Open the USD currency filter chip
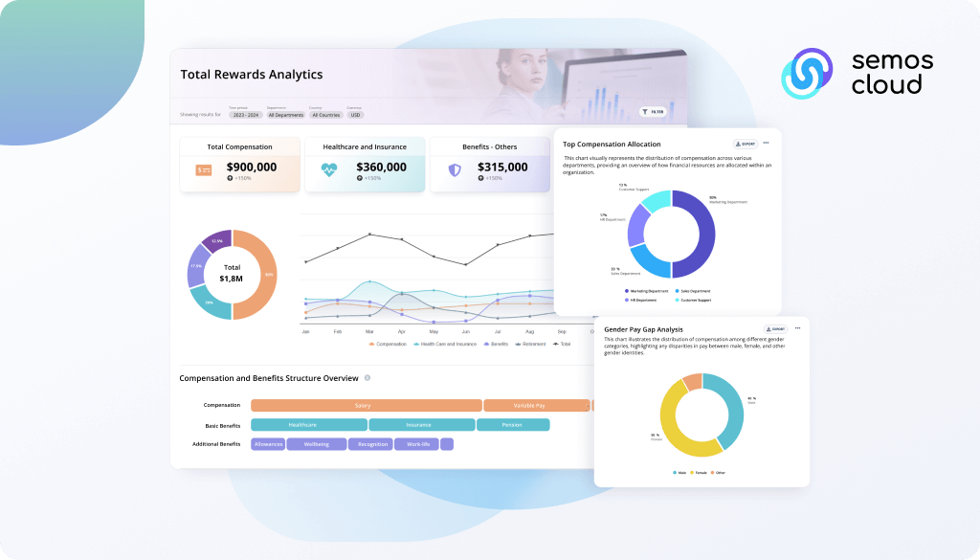Viewport: 980px width, 560px height. pos(355,115)
